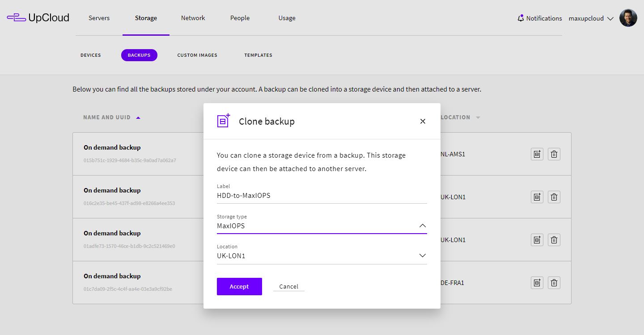Viewport: 644px width, 335px height.
Task: Select backup UUID ending 4ee353
Action: point(129,203)
